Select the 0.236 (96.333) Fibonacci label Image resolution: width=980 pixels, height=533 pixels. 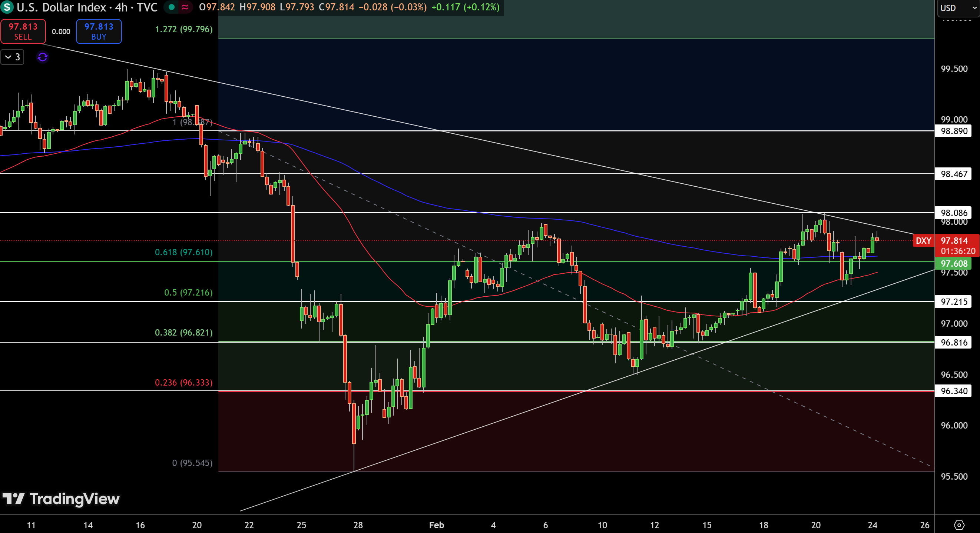[184, 383]
